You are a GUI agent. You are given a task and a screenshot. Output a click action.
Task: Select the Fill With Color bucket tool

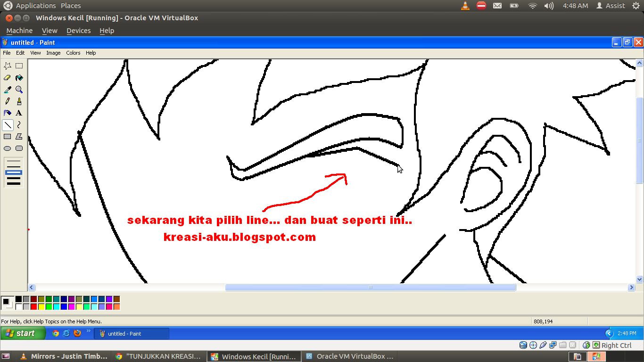[19, 78]
